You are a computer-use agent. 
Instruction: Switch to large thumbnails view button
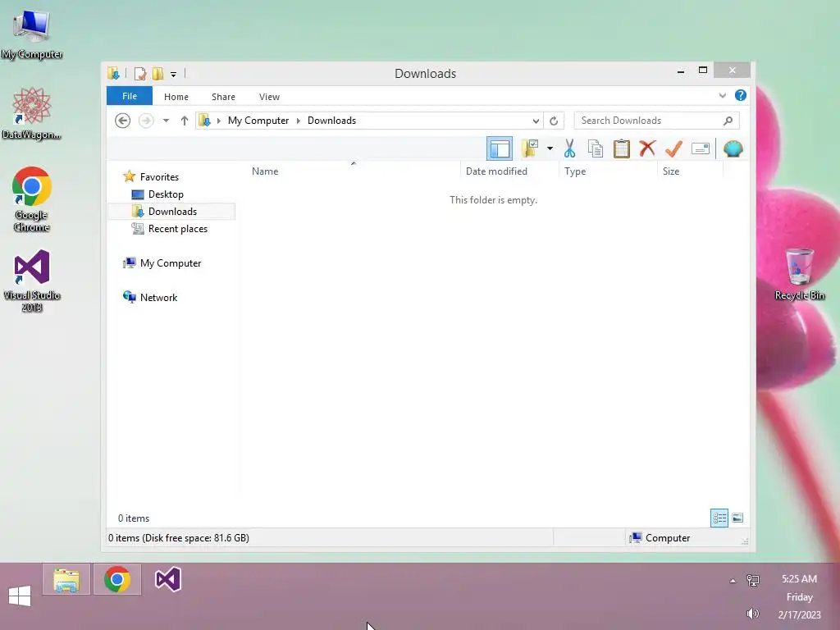point(737,518)
